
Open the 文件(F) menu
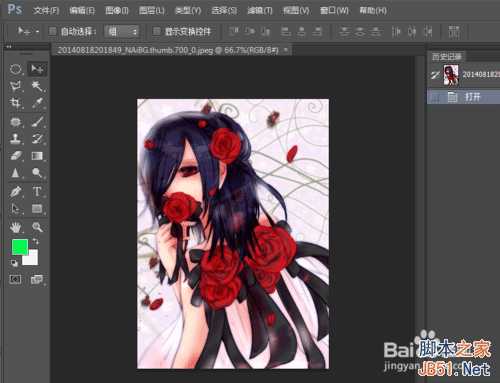tap(46, 11)
